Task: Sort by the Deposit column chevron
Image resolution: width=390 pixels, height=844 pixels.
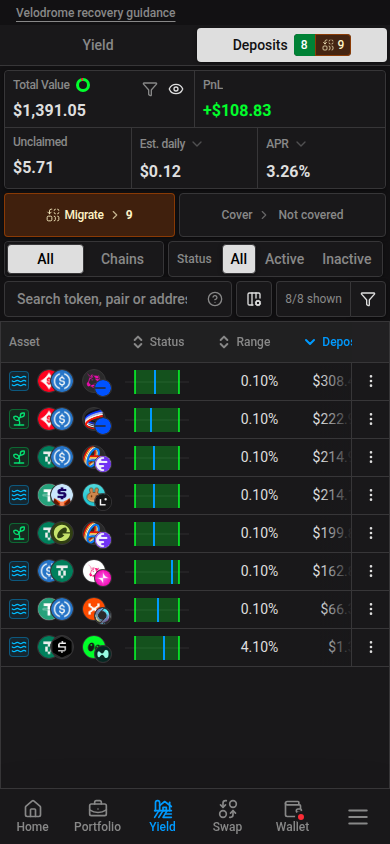Action: click(x=310, y=342)
